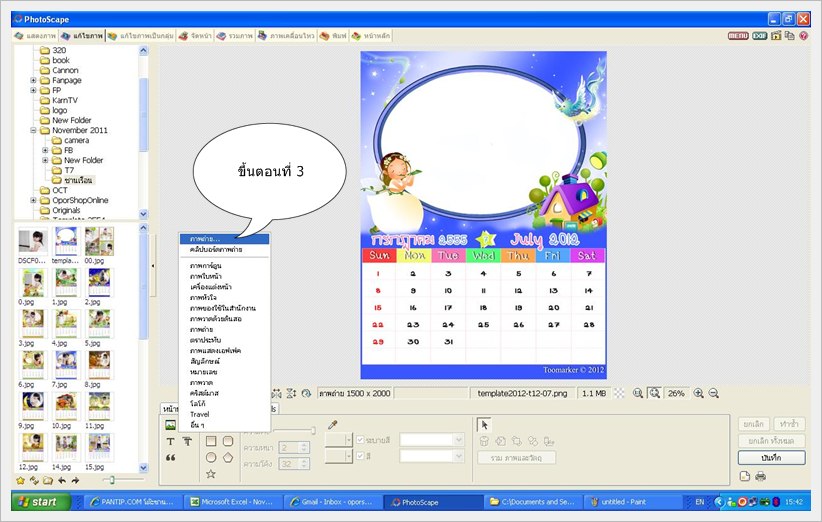Screen dimensions: 822x522
Task: Open the จัดหน้า page tab
Action: pos(195,36)
